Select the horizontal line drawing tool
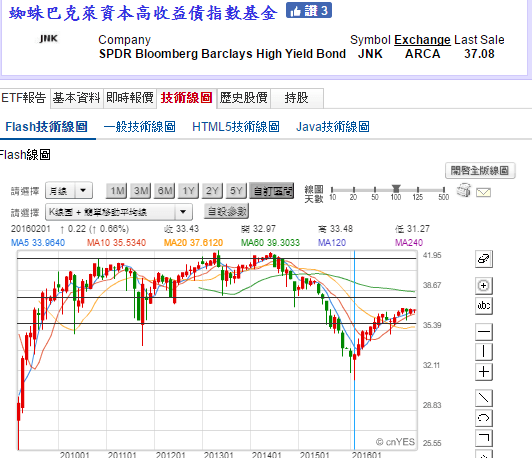Image resolution: width=532 pixels, height=458 pixels. [x=483, y=332]
